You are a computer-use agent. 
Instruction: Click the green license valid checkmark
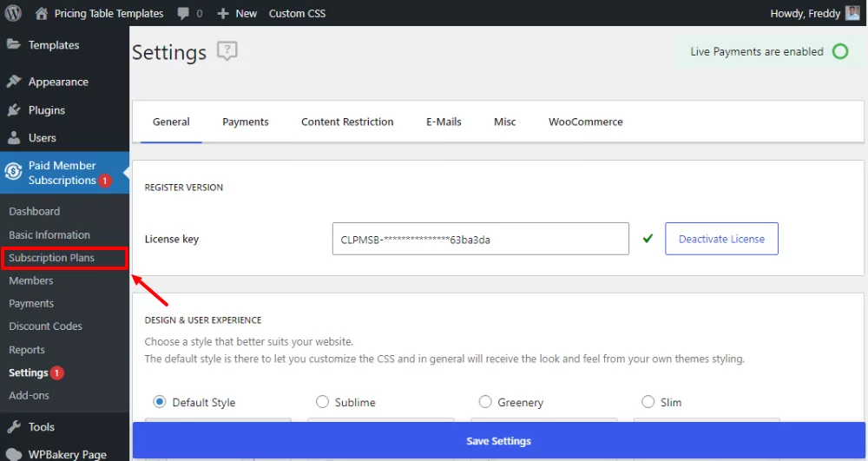point(648,239)
